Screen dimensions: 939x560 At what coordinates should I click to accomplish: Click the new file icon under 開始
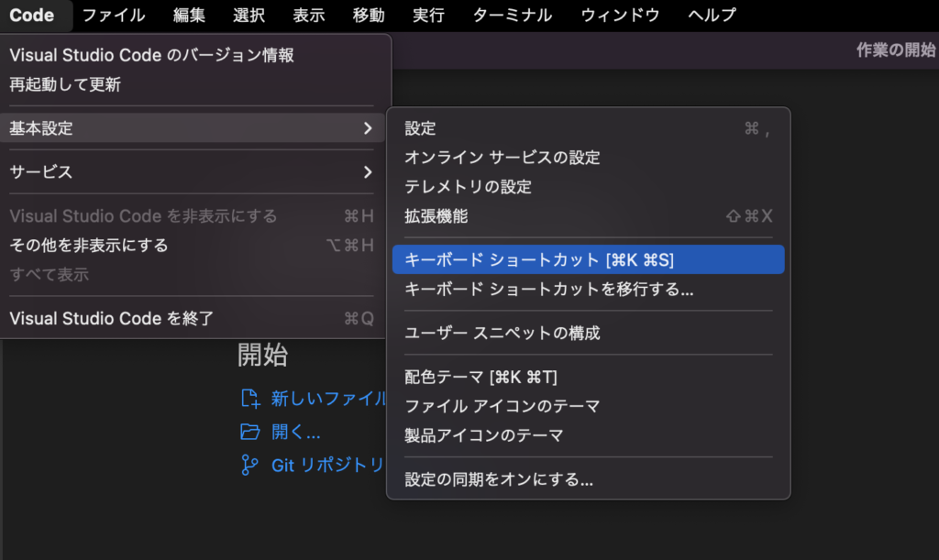(249, 398)
